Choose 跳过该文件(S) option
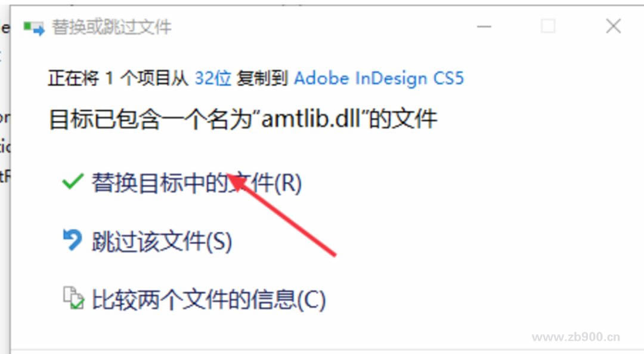This screenshot has width=644, height=354. coord(162,241)
